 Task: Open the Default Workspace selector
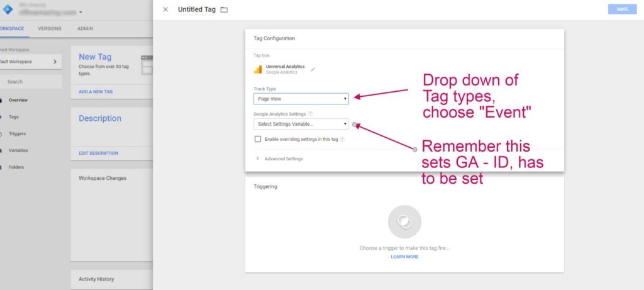click(31, 62)
